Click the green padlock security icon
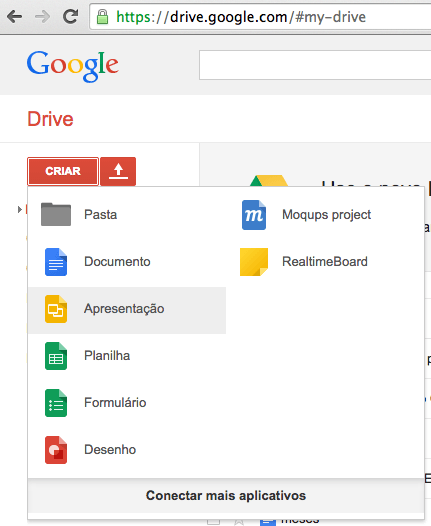 (102, 16)
